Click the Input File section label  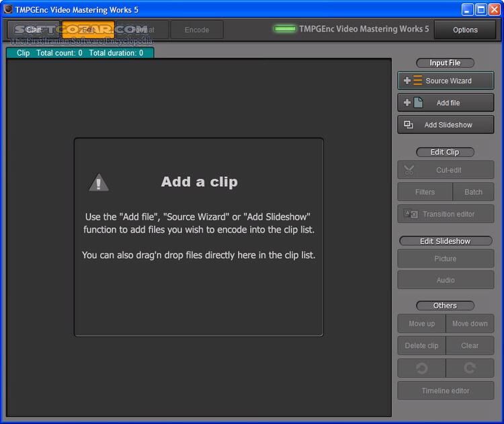click(x=445, y=62)
